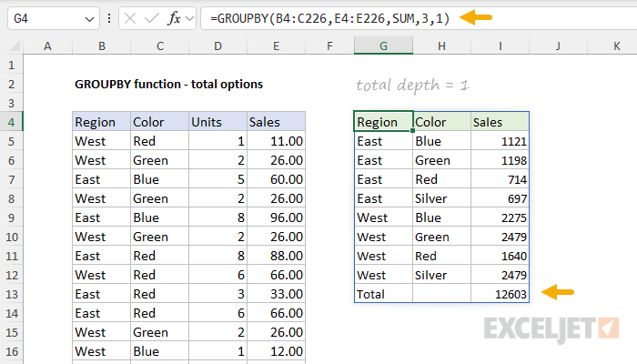Click the 'Units' header cell

pos(217,122)
